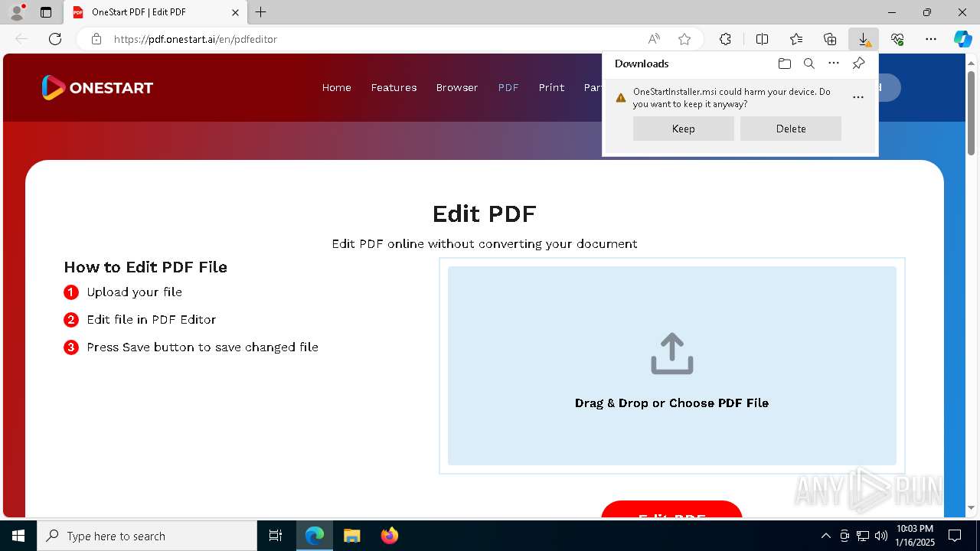Open the Favorites list
Screen dimensions: 980x551
[x=796, y=39]
